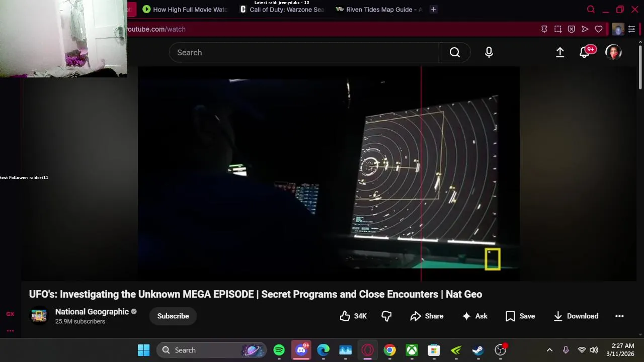Open Wi-Fi network tray icon
644x362 pixels.
coord(582,350)
